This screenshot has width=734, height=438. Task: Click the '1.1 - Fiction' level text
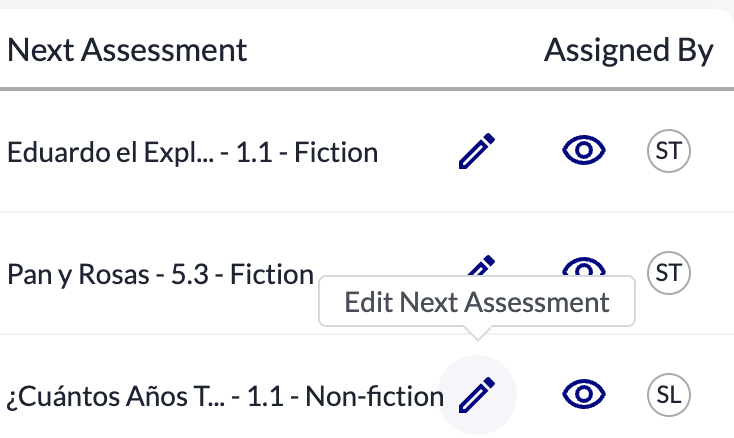pyautogui.click(x=319, y=153)
